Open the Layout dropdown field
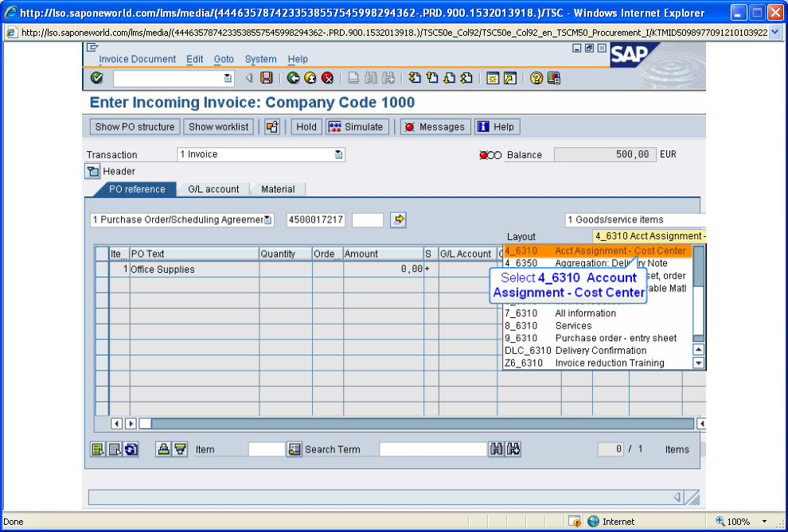This screenshot has height=532, width=788. tap(650, 236)
